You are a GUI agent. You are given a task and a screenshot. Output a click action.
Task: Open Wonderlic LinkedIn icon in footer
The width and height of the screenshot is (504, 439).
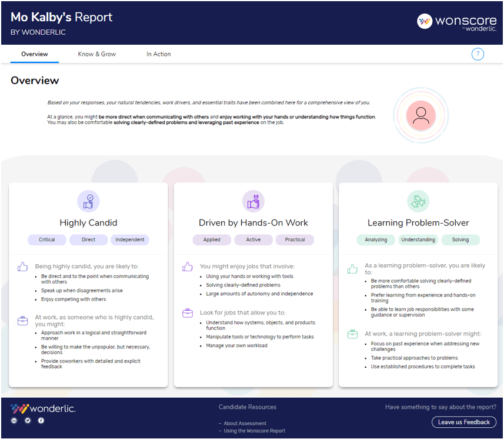point(14,420)
